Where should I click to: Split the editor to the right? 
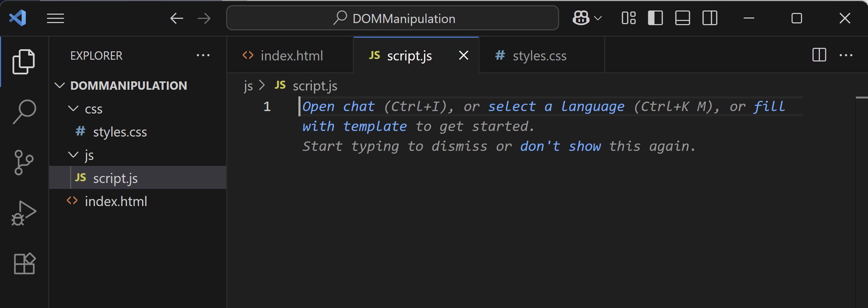[x=819, y=55]
